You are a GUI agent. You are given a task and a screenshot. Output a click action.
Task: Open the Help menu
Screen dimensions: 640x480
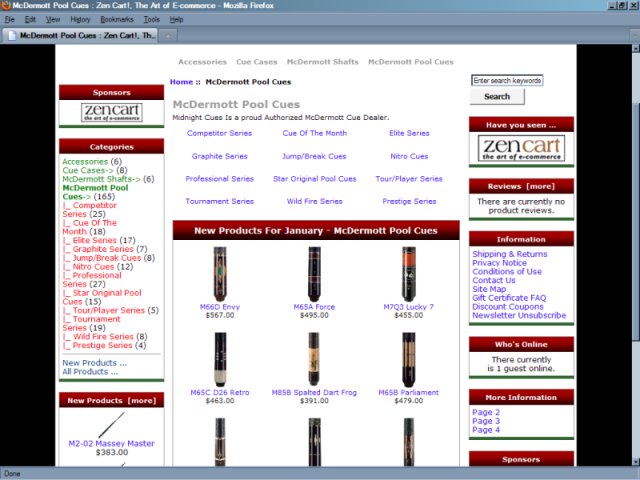pos(176,19)
